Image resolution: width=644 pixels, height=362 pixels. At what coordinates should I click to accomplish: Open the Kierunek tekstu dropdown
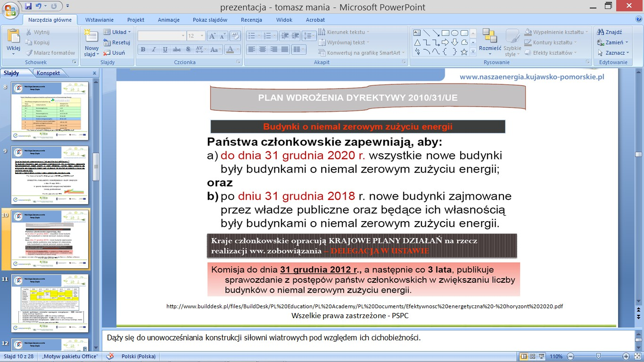point(344,32)
